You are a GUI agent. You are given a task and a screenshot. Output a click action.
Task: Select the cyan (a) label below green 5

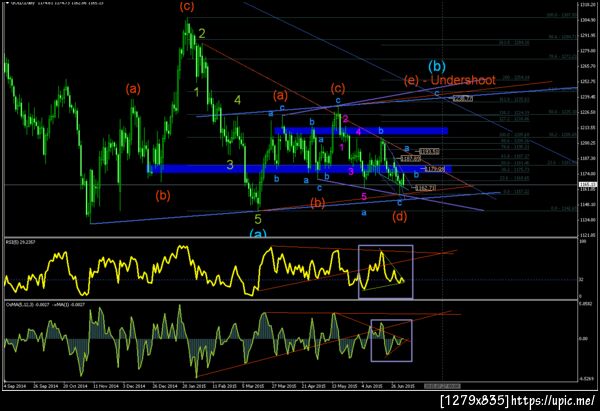click(258, 233)
